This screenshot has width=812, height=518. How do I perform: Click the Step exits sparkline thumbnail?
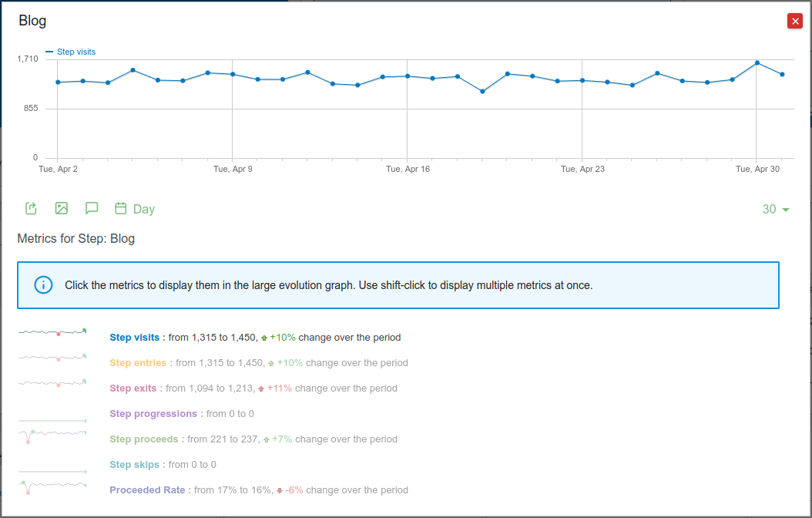point(52,383)
